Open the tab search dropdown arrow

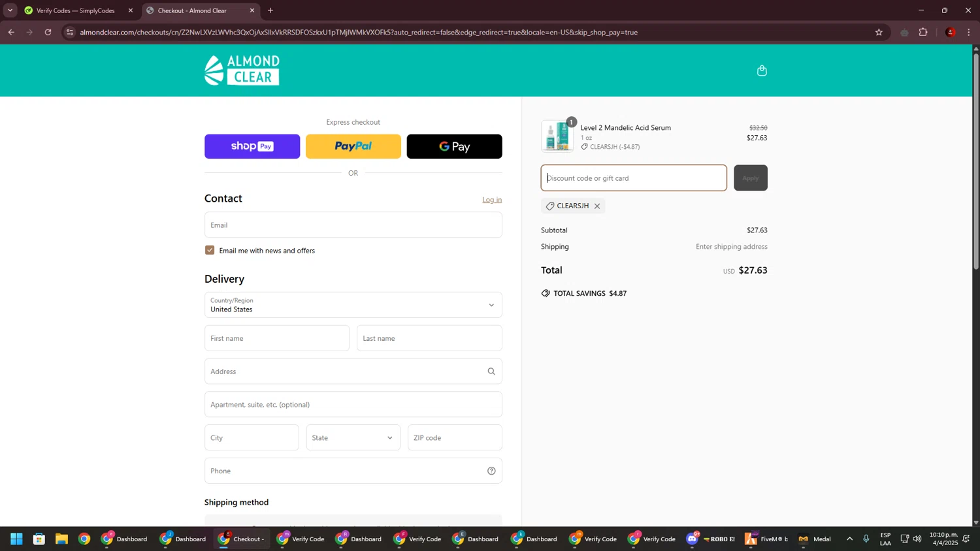click(10, 10)
